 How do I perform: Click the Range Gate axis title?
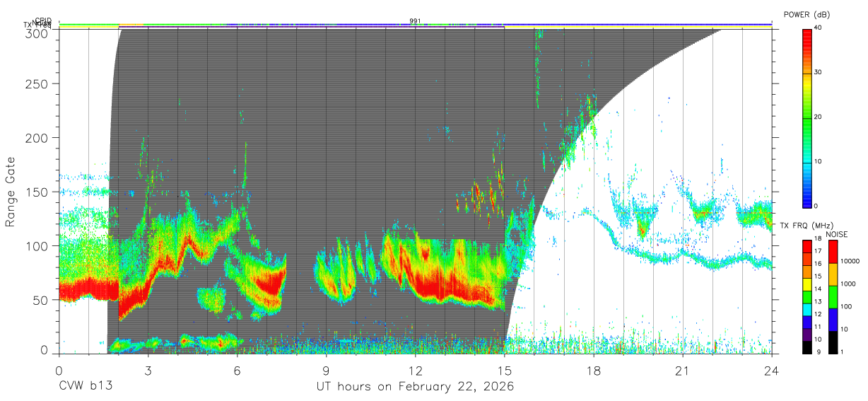click(x=11, y=192)
